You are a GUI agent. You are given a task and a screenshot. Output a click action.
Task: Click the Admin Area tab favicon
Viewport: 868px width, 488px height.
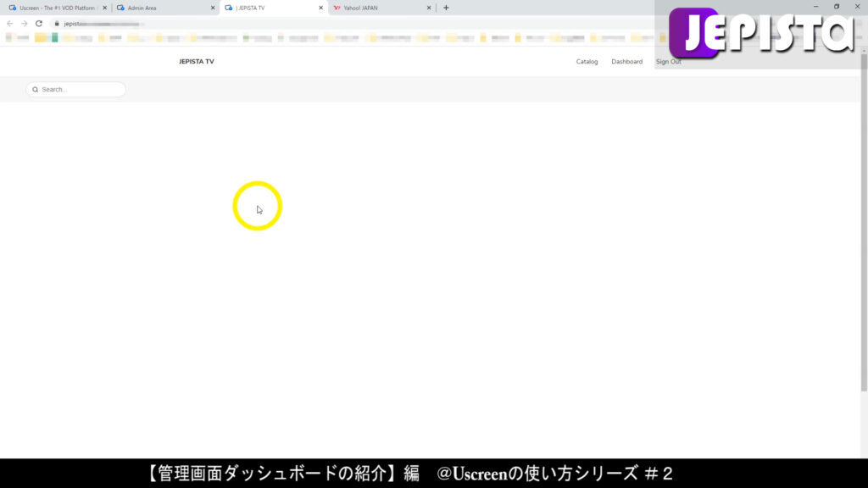click(120, 8)
